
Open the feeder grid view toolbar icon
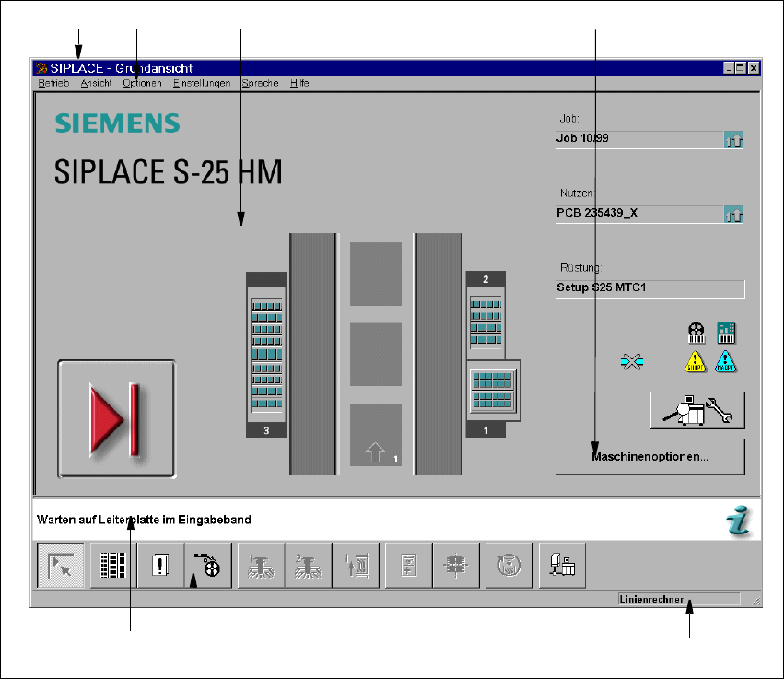[x=113, y=566]
